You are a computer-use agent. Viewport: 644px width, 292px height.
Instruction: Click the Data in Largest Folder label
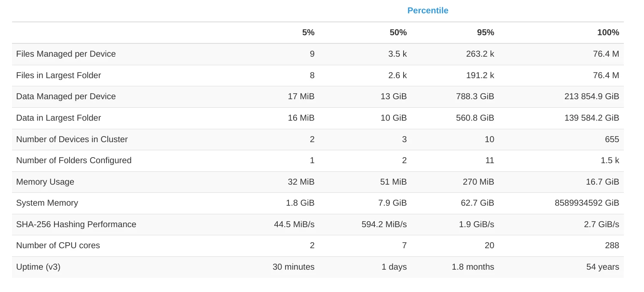coord(58,118)
